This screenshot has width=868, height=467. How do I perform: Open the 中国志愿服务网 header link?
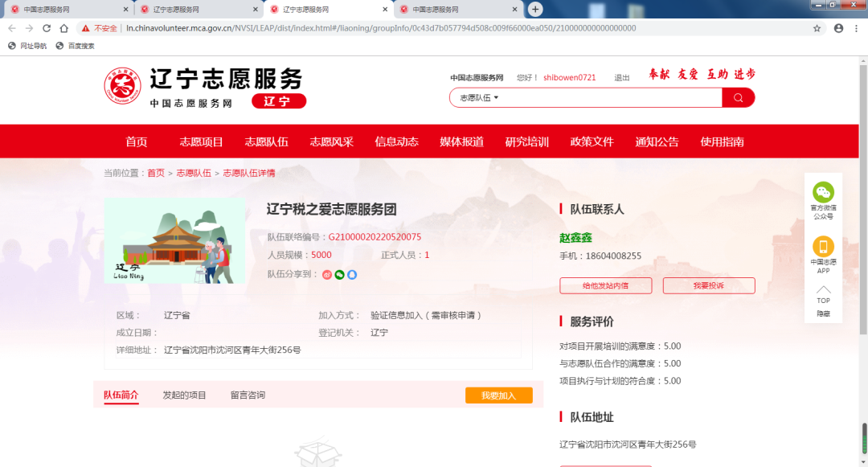(477, 78)
